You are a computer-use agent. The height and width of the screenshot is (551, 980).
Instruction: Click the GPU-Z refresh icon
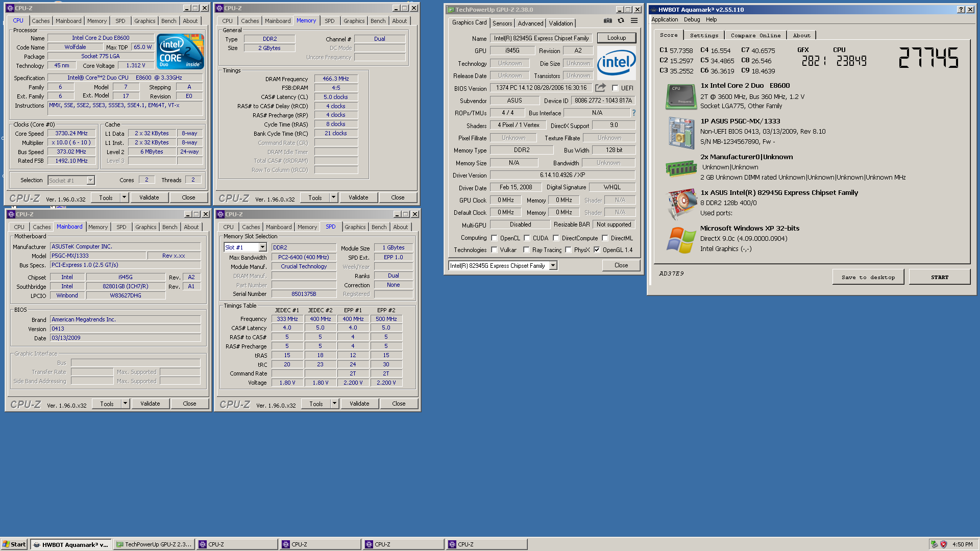click(x=621, y=21)
